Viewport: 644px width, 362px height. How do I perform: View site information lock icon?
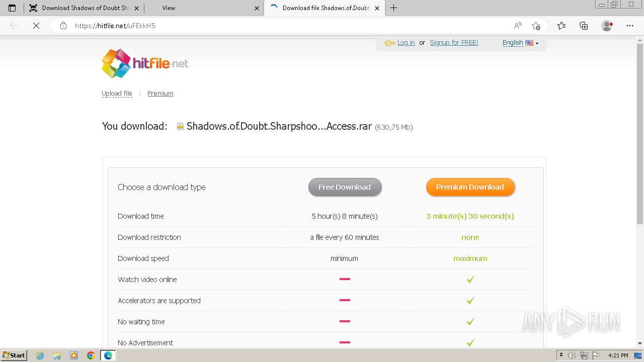63,26
